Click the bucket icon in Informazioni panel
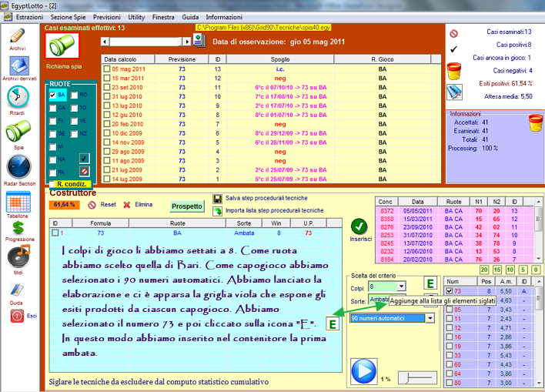Image resolution: width=545 pixels, height=392 pixels. pos(536,122)
